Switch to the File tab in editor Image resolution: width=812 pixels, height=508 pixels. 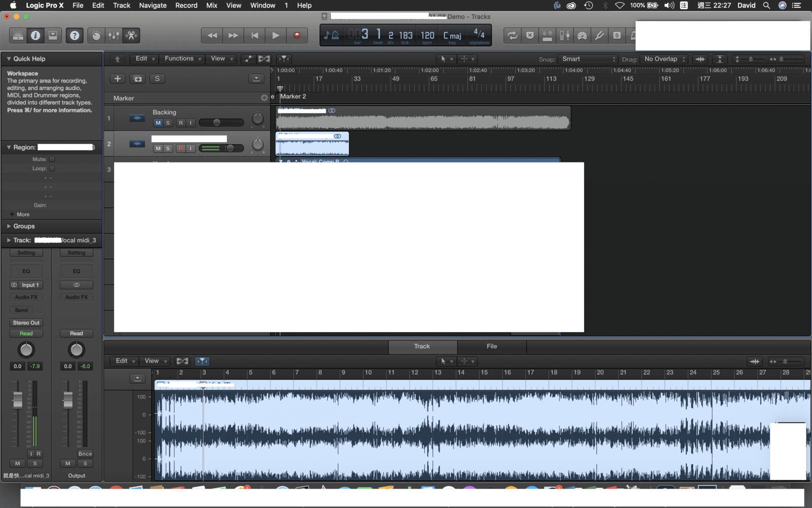coord(492,346)
